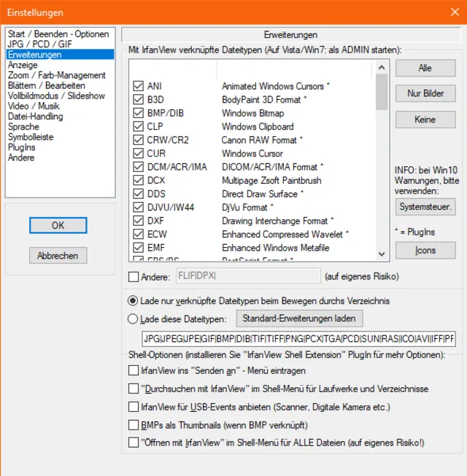
Task: Enable the Andere custom extensions checkbox
Action: (x=133, y=276)
